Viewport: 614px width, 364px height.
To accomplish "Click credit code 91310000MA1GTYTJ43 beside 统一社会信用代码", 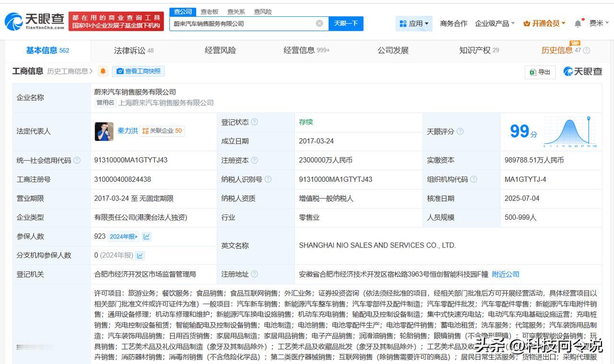I will [131, 160].
